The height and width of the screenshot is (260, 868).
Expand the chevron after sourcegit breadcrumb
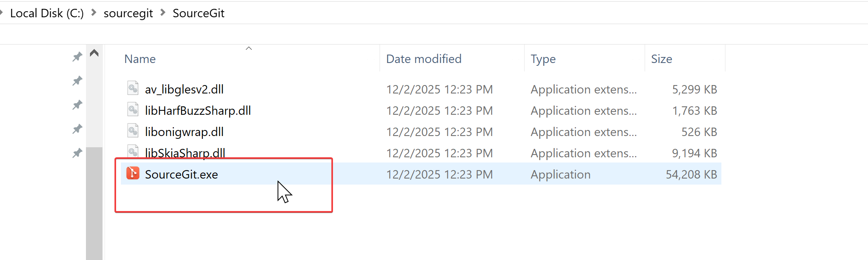point(163,13)
